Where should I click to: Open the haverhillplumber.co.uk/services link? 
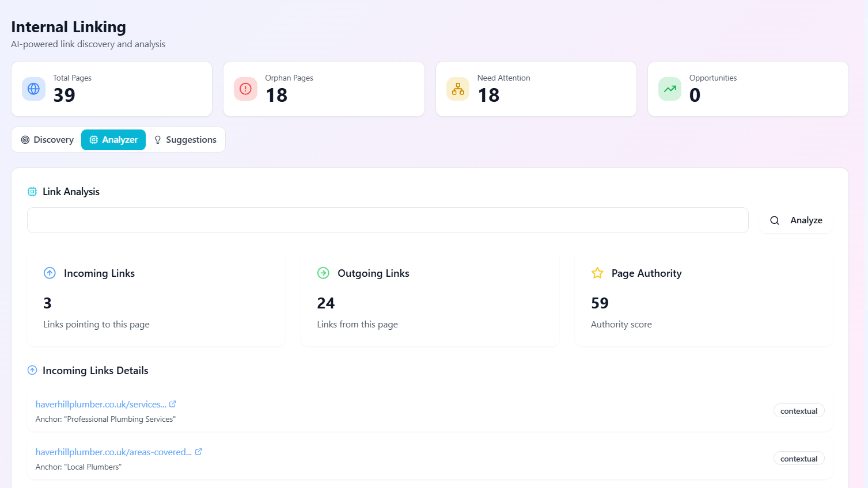(x=99, y=403)
